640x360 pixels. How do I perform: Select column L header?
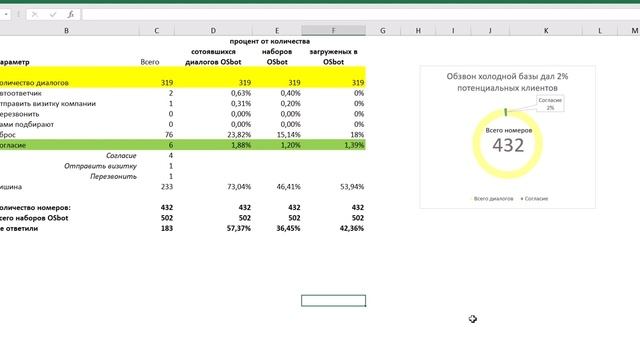point(600,31)
